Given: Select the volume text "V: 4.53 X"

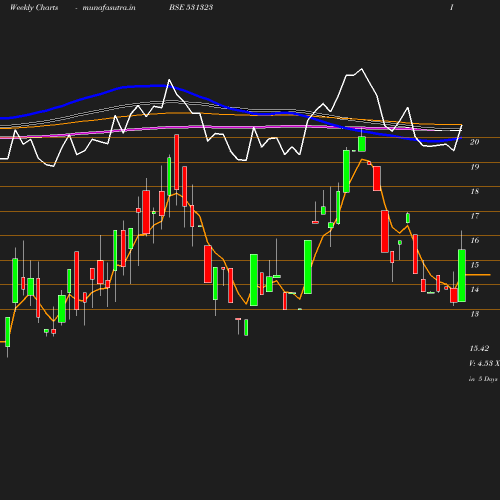Looking at the screenshot, I should coord(484,363).
